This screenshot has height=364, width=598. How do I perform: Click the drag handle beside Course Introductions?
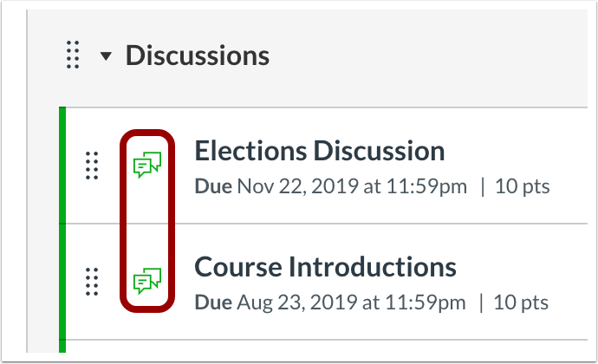pos(92,282)
